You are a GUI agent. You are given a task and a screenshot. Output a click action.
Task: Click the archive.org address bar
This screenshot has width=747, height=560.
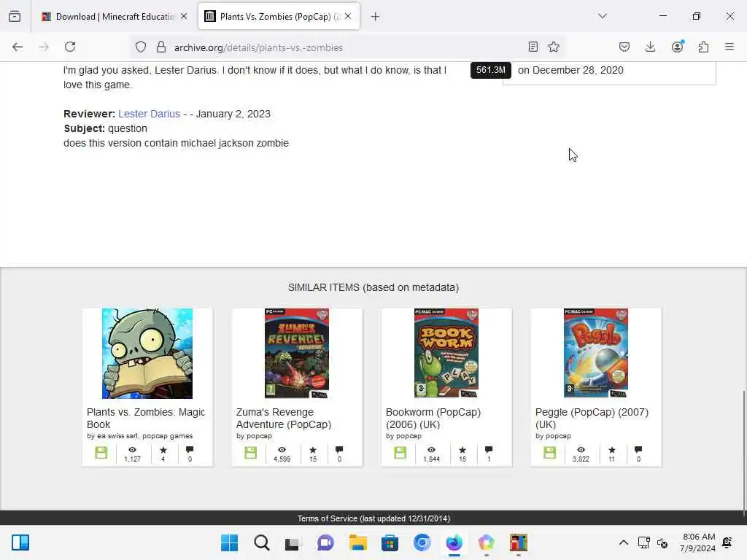[x=348, y=47]
